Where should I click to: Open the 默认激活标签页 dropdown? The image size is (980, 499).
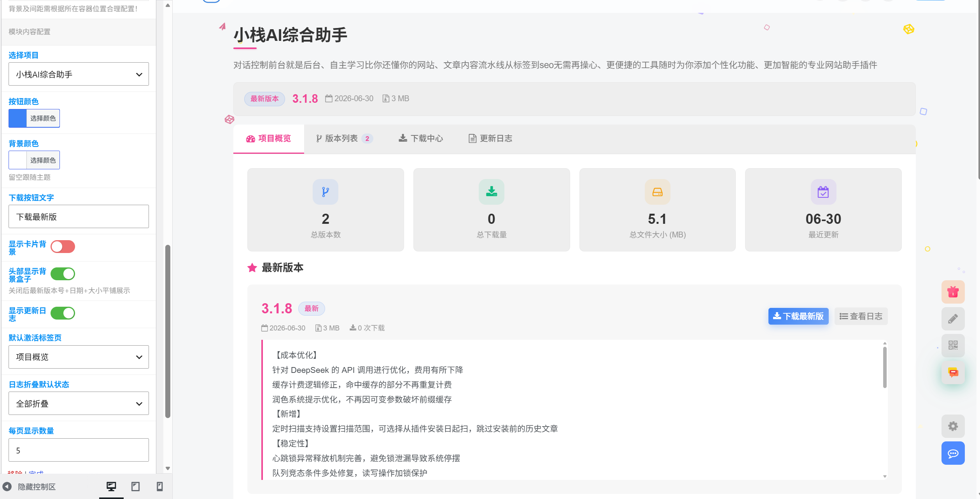point(79,357)
